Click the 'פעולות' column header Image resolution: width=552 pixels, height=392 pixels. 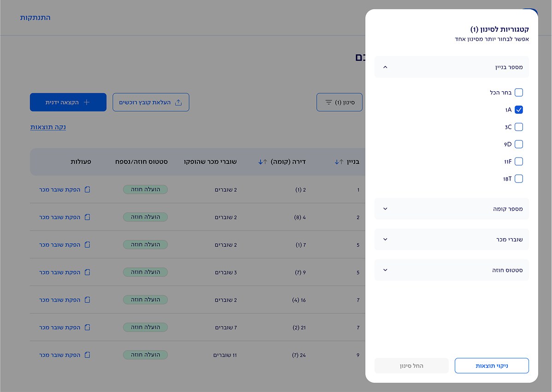[x=81, y=162]
